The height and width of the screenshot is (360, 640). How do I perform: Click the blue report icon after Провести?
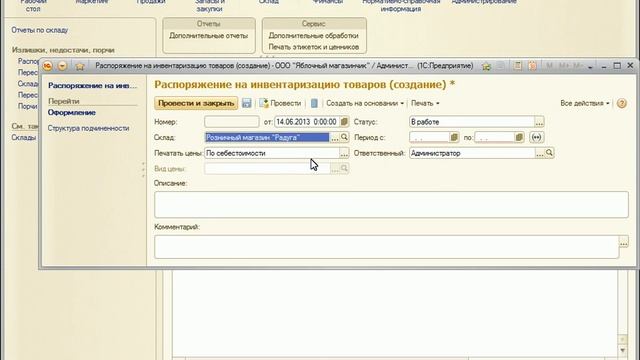pos(314,103)
